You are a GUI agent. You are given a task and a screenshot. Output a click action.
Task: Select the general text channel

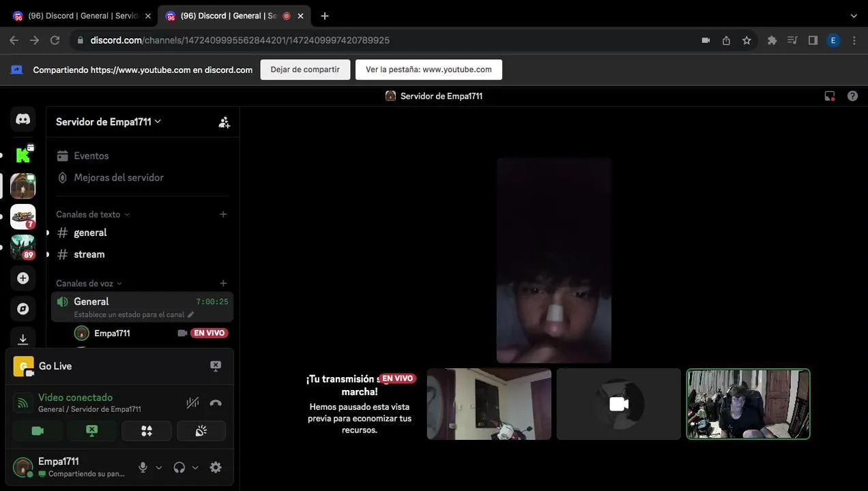[x=142, y=233]
